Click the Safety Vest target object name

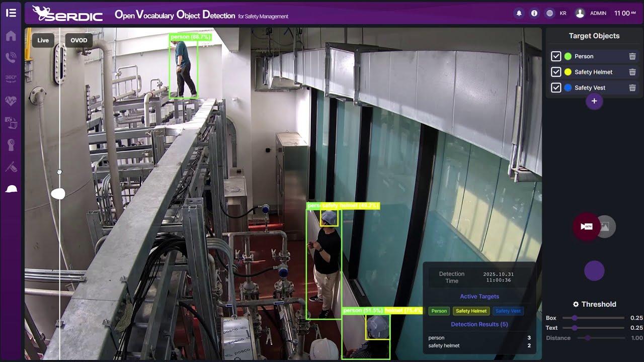point(590,87)
